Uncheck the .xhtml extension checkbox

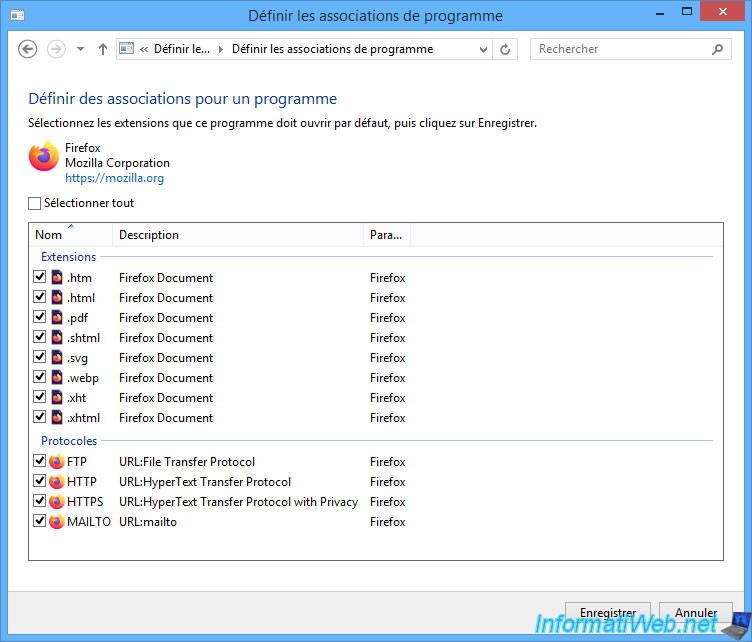pyautogui.click(x=40, y=417)
